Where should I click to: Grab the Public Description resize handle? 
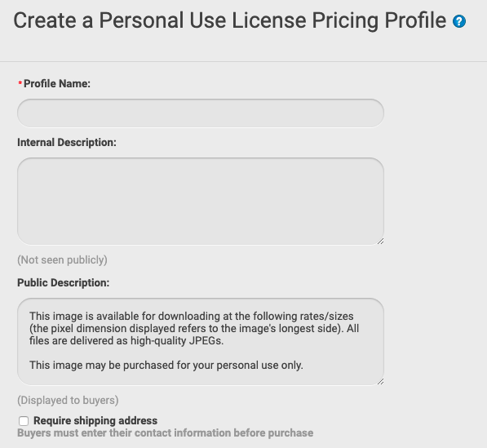[x=380, y=382]
